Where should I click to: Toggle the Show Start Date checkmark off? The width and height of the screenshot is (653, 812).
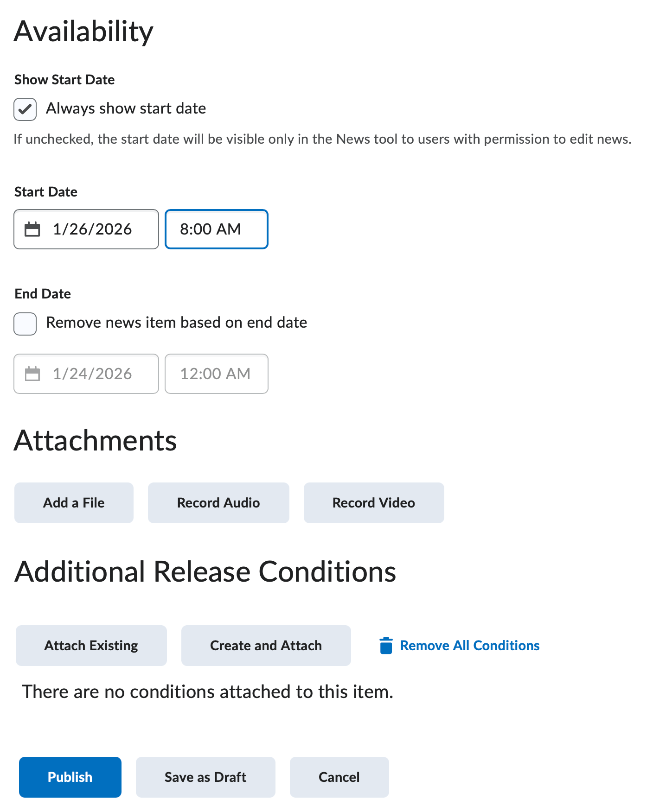point(25,109)
